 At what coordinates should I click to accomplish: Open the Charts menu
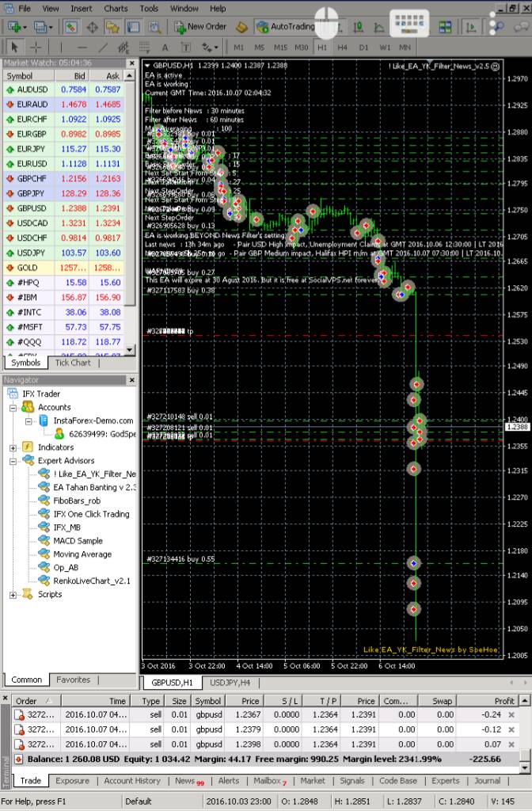click(x=116, y=8)
